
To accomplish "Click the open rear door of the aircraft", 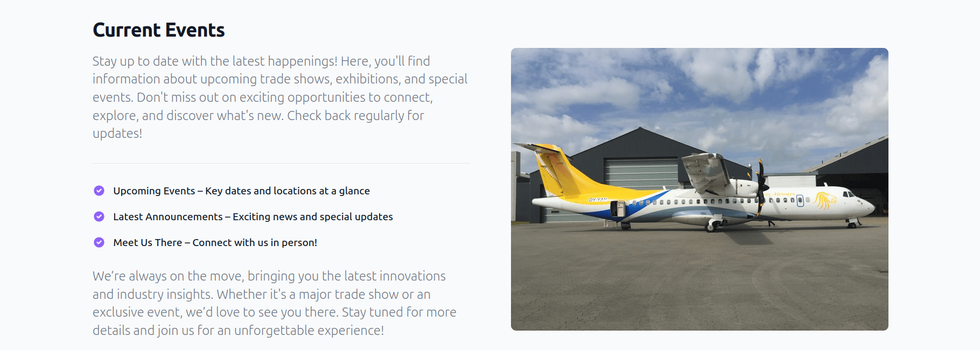I will [620, 208].
